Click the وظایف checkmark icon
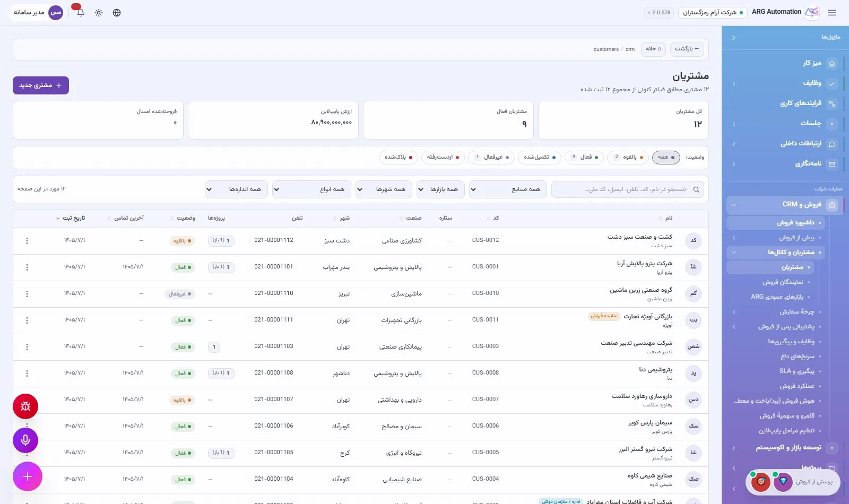 pyautogui.click(x=832, y=83)
